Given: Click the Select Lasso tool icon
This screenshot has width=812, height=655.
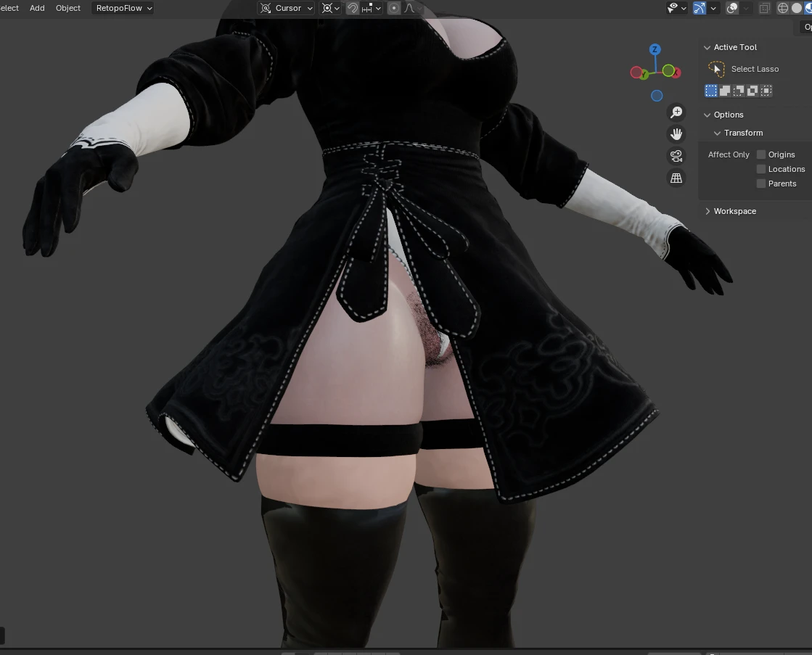Looking at the screenshot, I should click(x=716, y=69).
